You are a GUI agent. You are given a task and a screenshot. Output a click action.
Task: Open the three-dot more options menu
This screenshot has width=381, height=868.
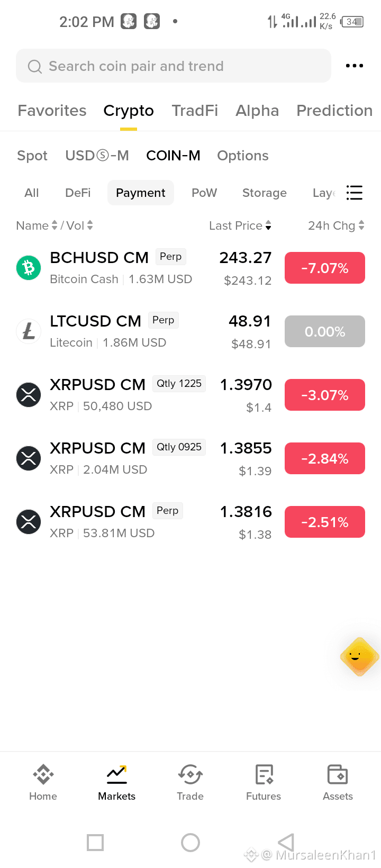click(x=354, y=66)
